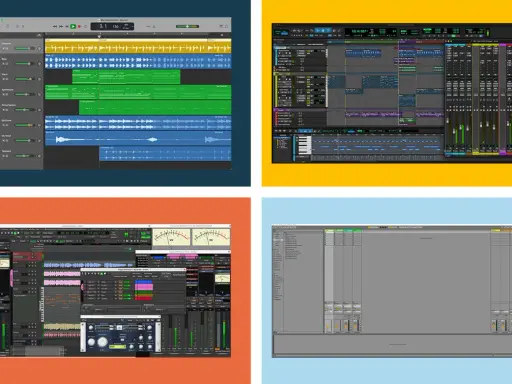Toggle the Cycle button in GarageBand
The height and width of the screenshot is (384, 512).
[86, 26]
